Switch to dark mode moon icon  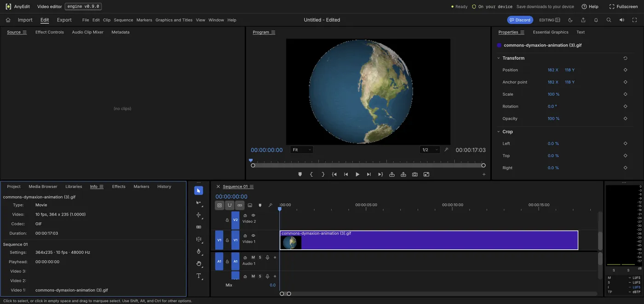click(x=570, y=20)
